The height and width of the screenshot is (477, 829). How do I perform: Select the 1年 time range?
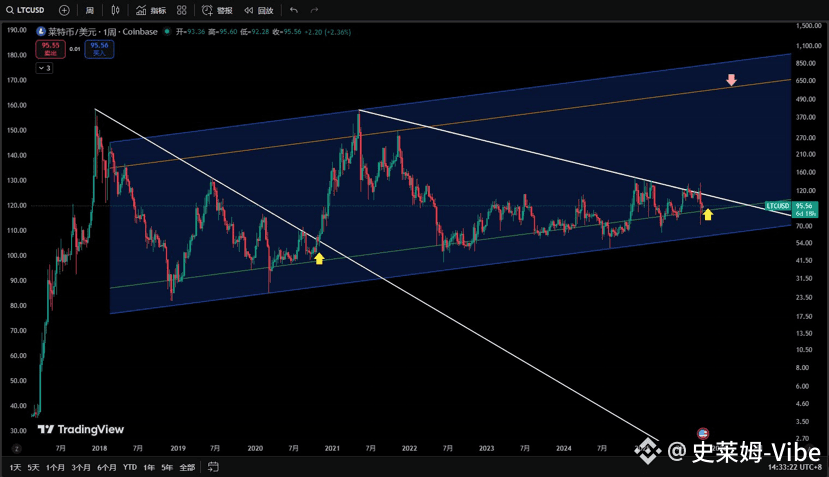click(149, 467)
